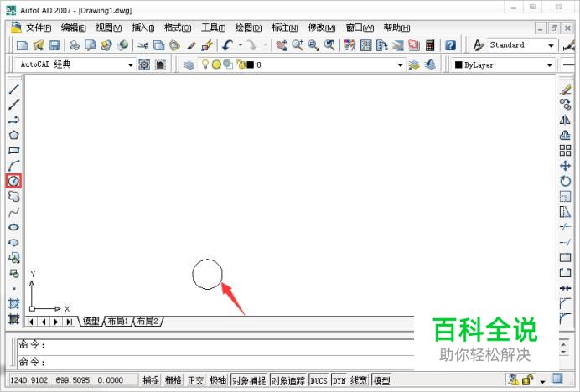
Task: Toggle 对象追踪 object tracking
Action: (x=288, y=380)
